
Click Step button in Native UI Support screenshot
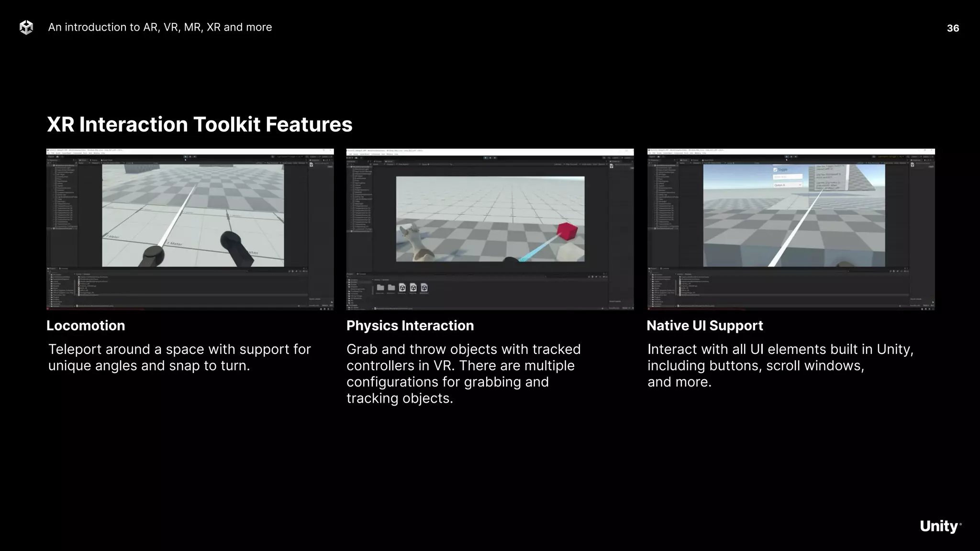tap(796, 156)
